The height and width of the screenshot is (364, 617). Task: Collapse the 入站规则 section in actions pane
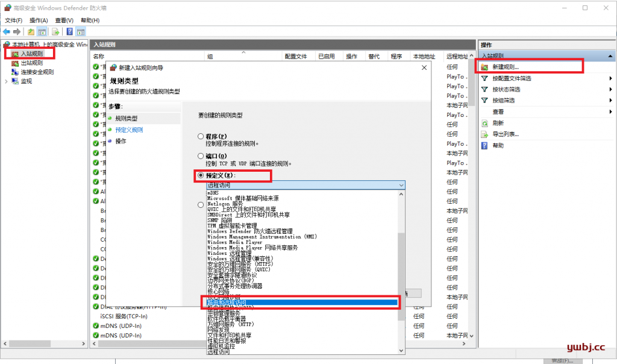tap(610, 56)
